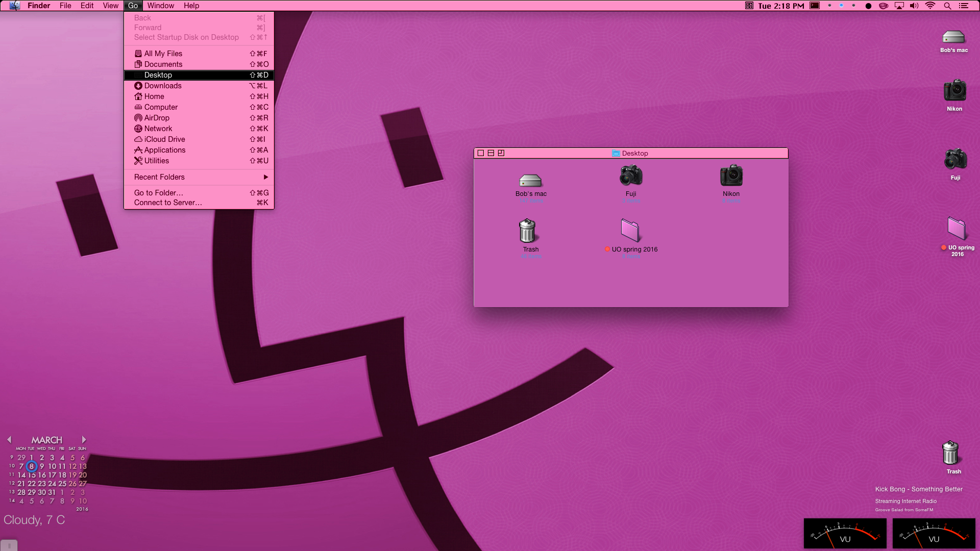This screenshot has width=980, height=551.
Task: Click March 31 in the calendar widget
Action: (52, 492)
